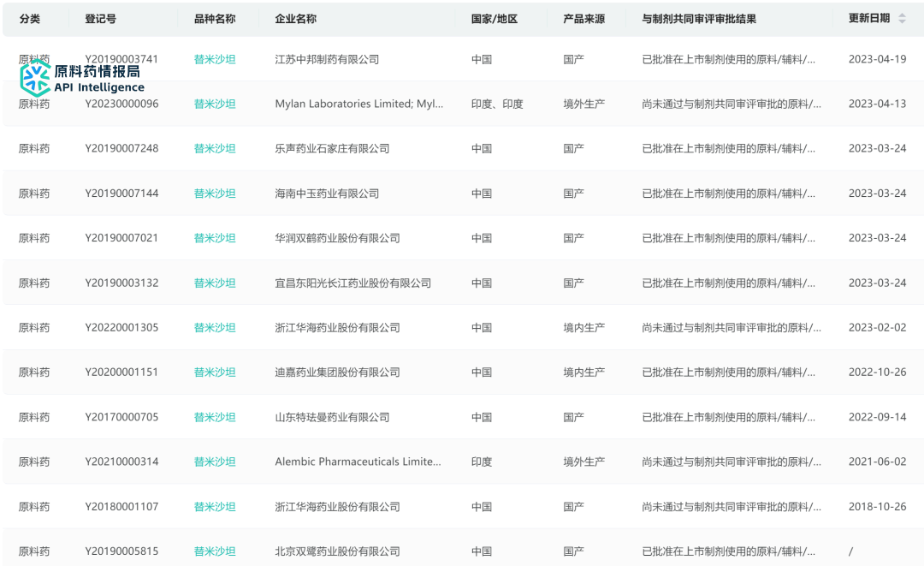Click the update date 2022-10-26
The image size is (924, 566).
coord(877,372)
